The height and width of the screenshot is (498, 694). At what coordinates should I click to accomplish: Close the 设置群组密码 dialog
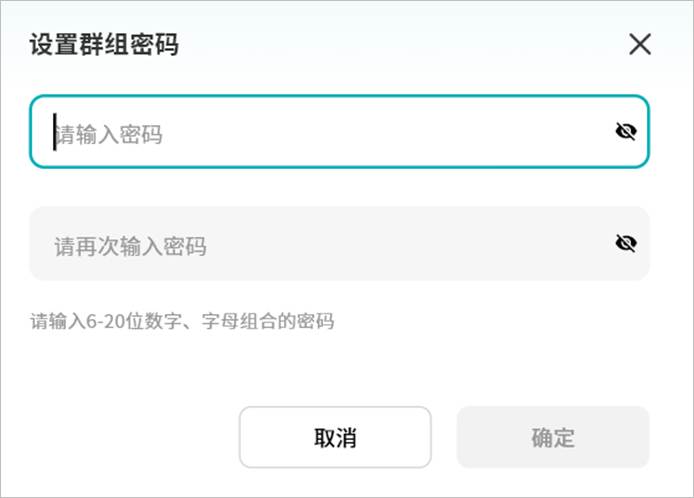pos(639,44)
